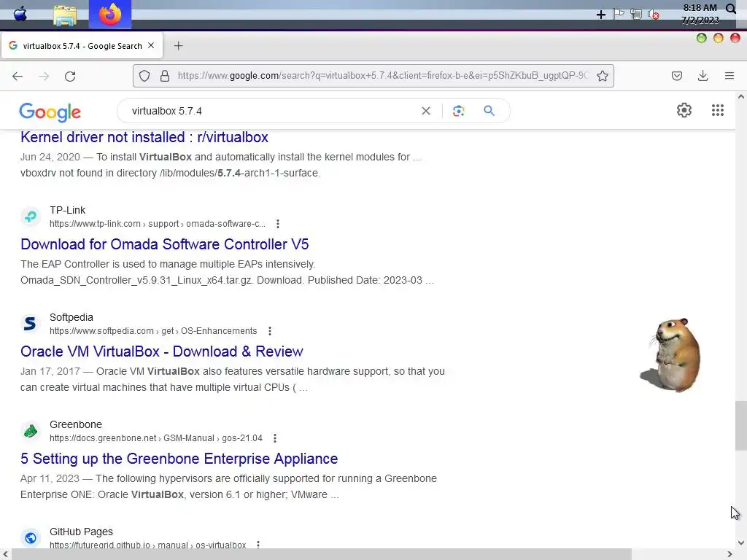Clear the search query with the X
Screen dimensions: 747x560
pos(426,111)
